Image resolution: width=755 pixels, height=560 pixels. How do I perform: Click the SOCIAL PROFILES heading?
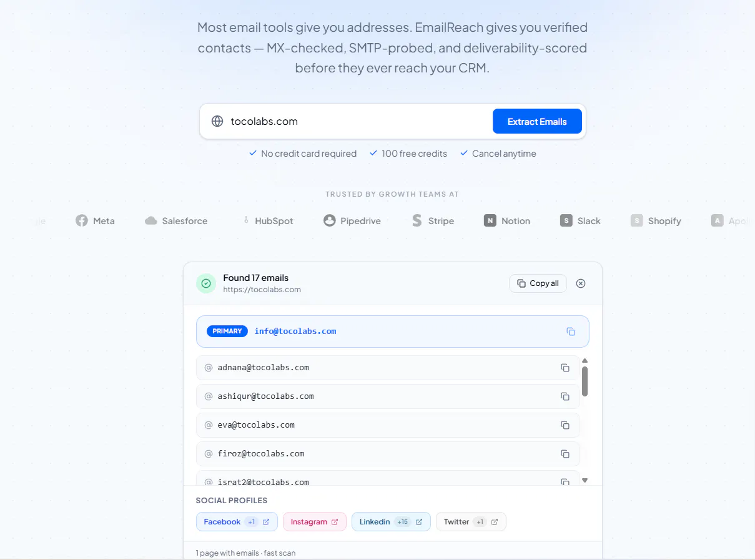(x=232, y=501)
